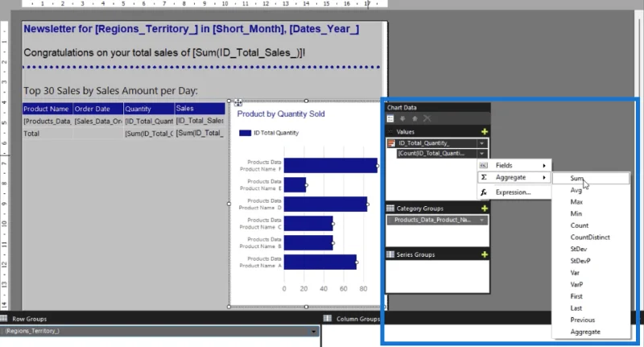Add a series group with plus icon
This screenshot has width=644, height=347.
pyautogui.click(x=485, y=254)
